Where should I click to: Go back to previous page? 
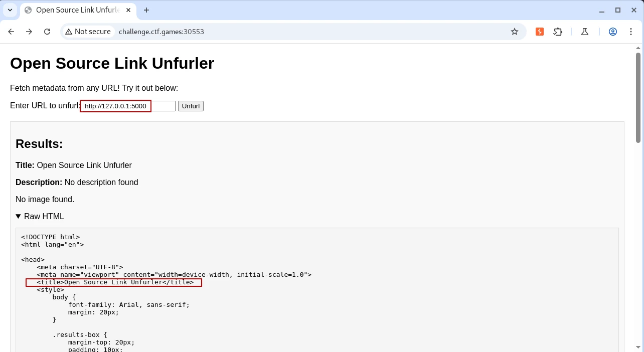(11, 32)
